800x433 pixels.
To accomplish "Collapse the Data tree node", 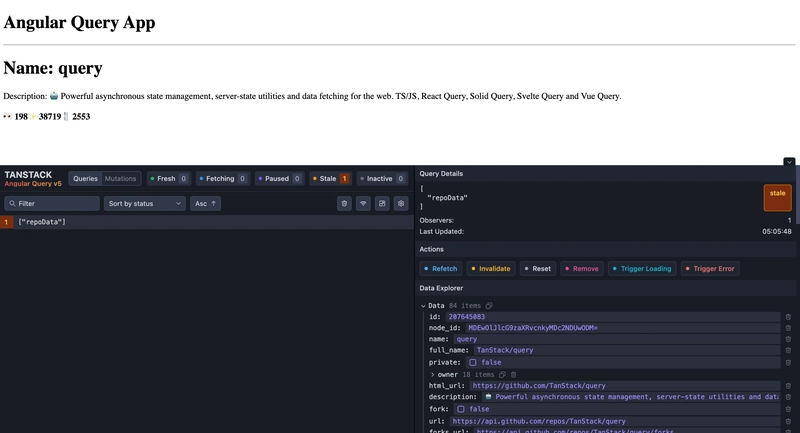I will click(x=423, y=305).
